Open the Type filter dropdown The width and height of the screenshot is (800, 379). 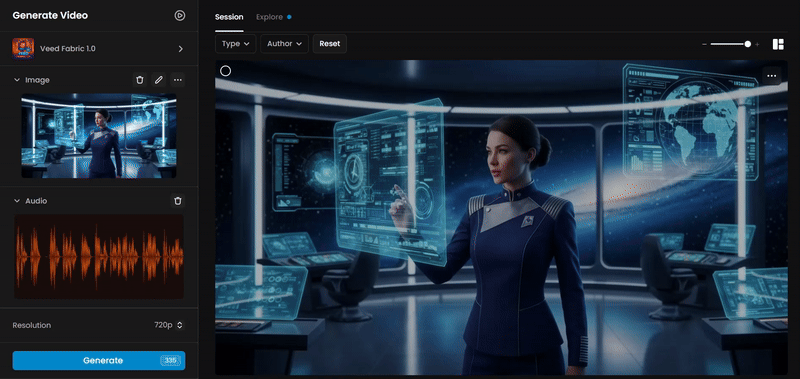tap(235, 44)
